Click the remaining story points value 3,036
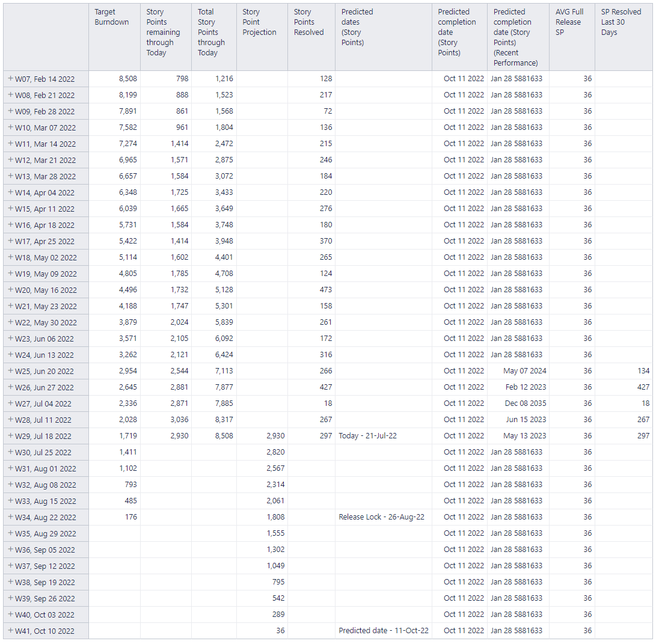Screen dimensions: 659x644 point(179,420)
